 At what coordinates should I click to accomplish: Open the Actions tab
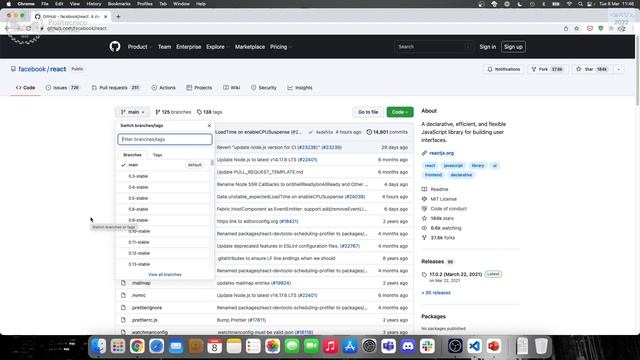pos(163,88)
